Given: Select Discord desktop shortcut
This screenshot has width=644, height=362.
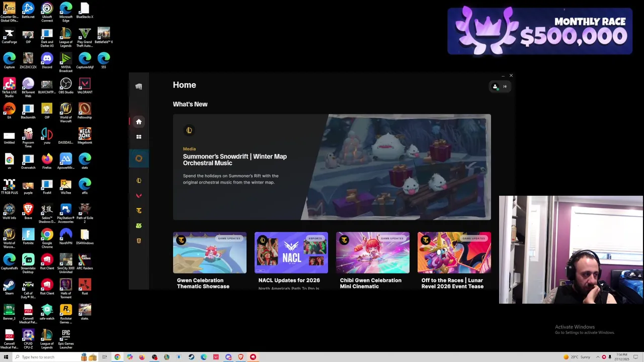Looking at the screenshot, I should 47,61.
